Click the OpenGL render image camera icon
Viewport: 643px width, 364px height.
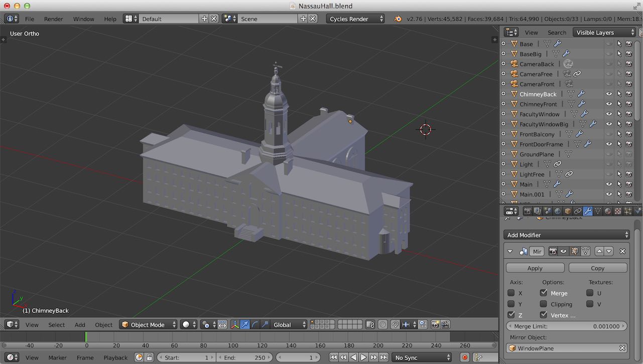pyautogui.click(x=435, y=324)
